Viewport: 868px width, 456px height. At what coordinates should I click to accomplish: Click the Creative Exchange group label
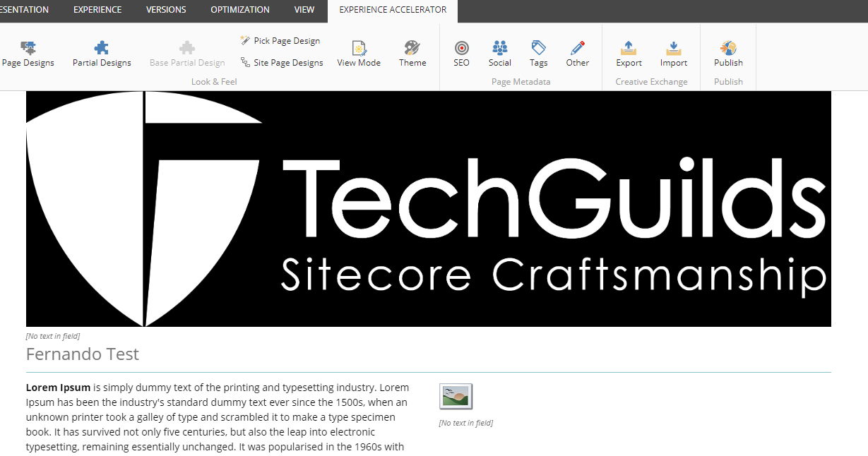coord(651,82)
